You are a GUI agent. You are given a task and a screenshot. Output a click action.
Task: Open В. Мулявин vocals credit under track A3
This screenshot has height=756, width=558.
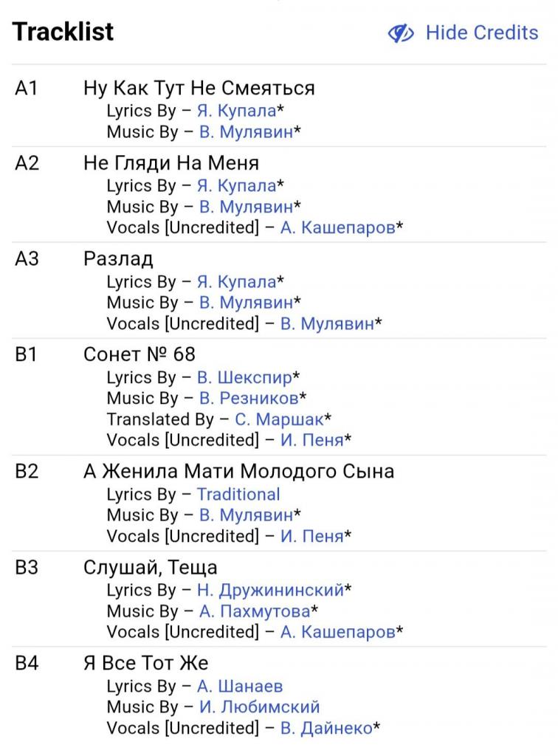[x=327, y=323]
